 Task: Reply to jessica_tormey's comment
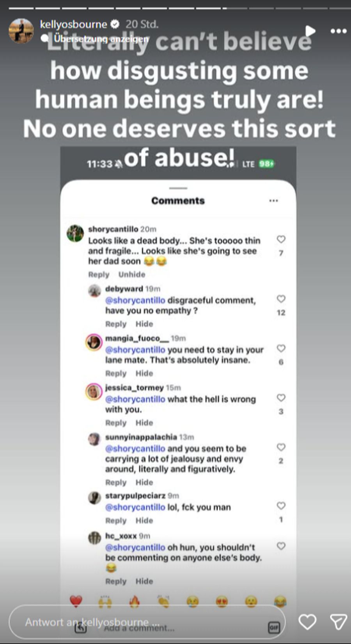(x=116, y=423)
